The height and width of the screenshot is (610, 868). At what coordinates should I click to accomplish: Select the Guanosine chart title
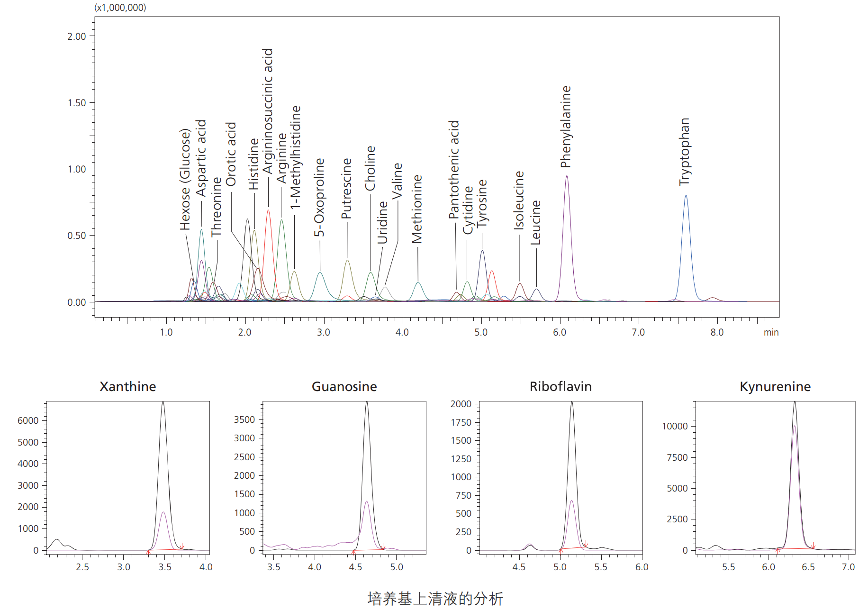[344, 387]
